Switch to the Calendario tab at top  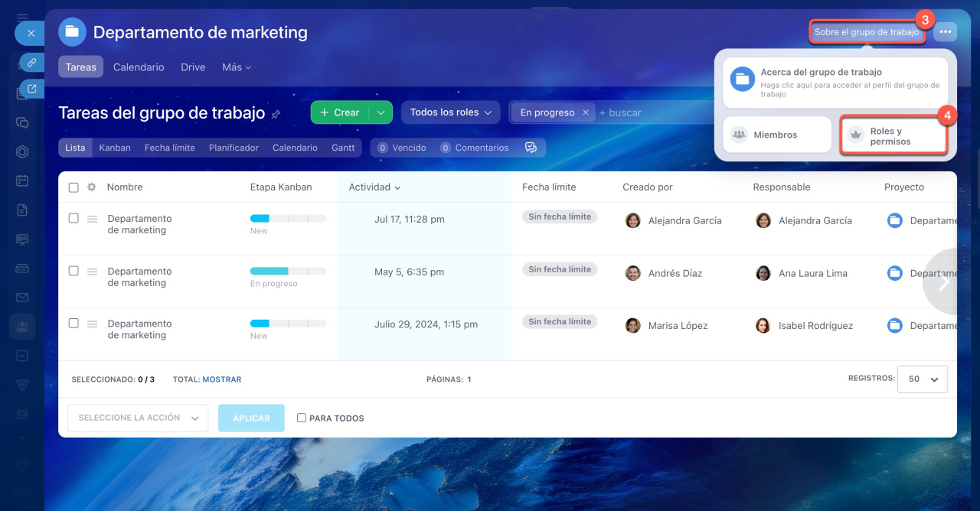(x=139, y=67)
